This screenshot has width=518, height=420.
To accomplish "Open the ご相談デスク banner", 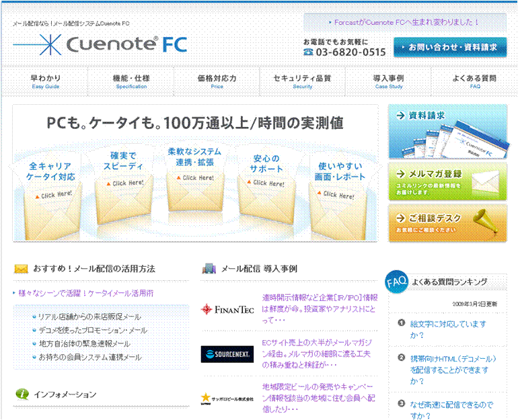I will [448, 223].
